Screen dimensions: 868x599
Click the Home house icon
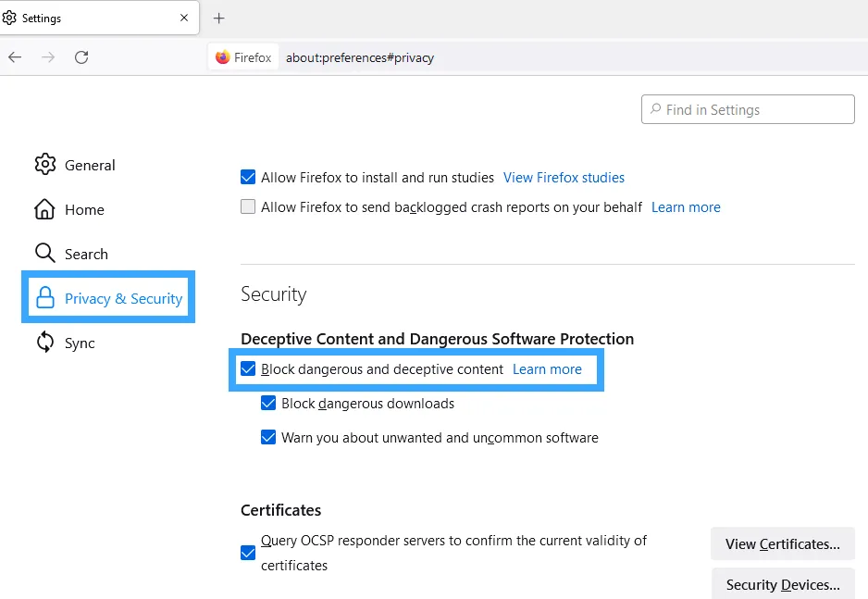click(44, 209)
